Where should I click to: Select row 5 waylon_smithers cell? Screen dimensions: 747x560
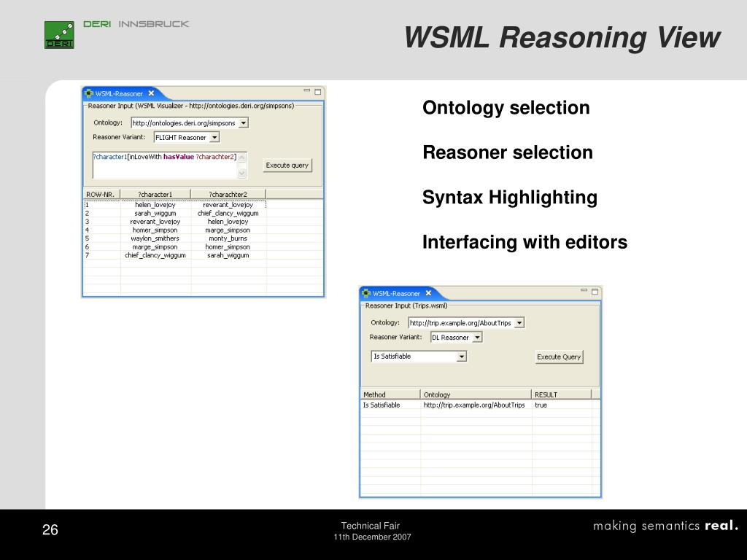(155, 238)
